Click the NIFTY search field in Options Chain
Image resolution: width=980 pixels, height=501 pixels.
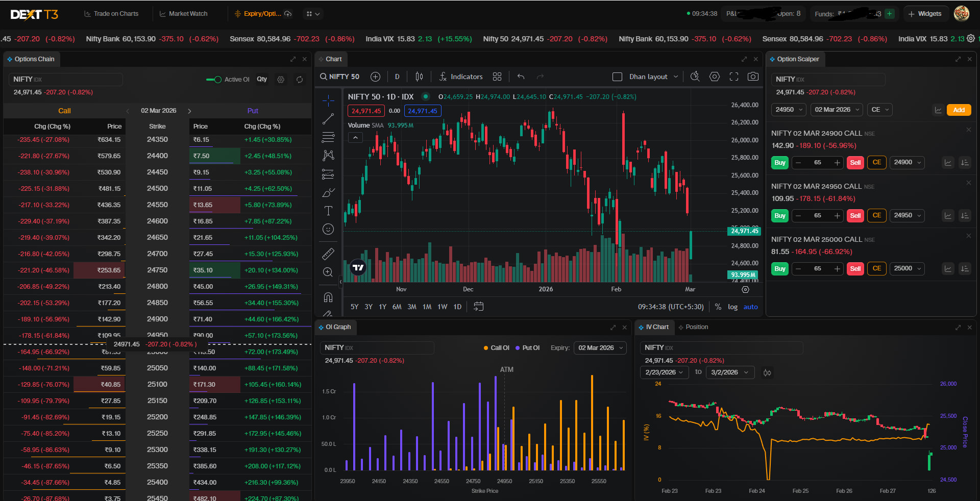[x=65, y=80]
